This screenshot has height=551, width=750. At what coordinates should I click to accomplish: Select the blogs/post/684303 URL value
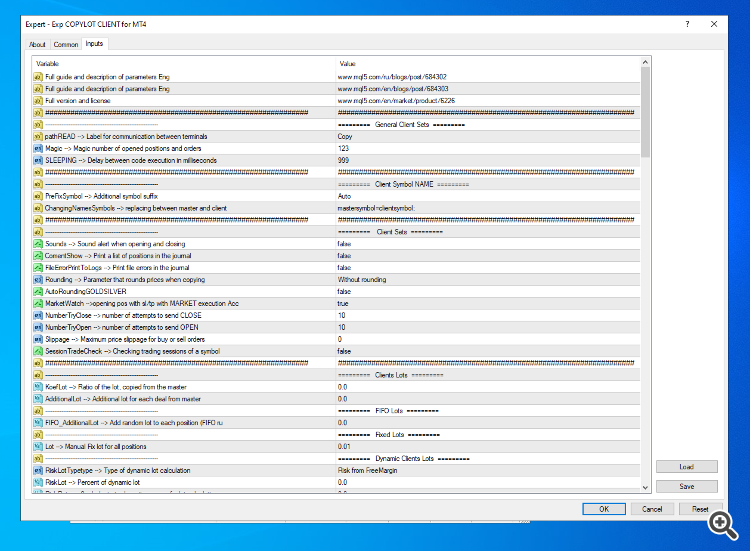[x=393, y=89]
